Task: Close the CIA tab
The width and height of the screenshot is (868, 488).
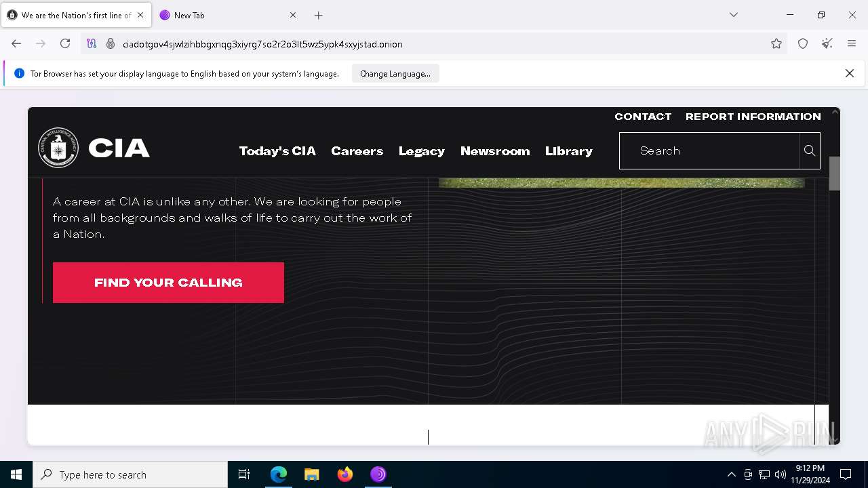Action: click(x=140, y=15)
